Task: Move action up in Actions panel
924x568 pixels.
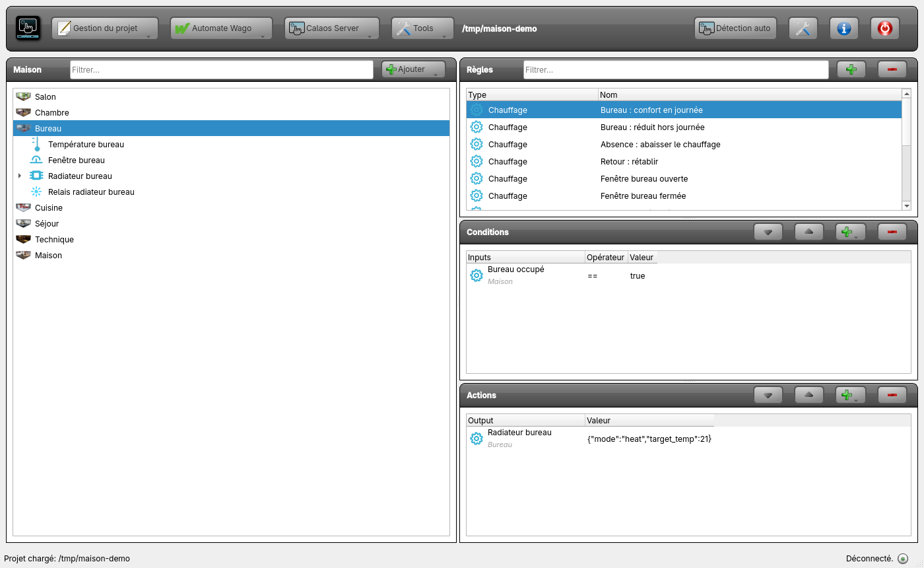Action: pyautogui.click(x=809, y=395)
